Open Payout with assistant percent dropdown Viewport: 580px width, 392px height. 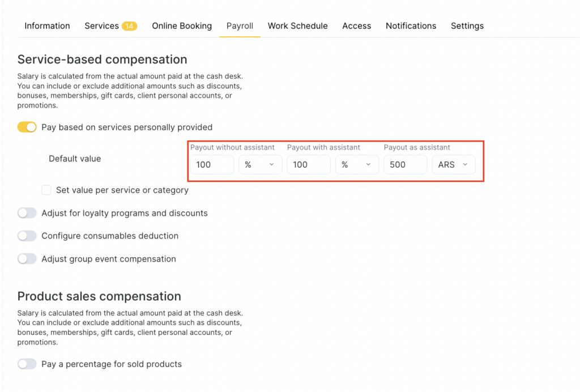click(x=357, y=165)
